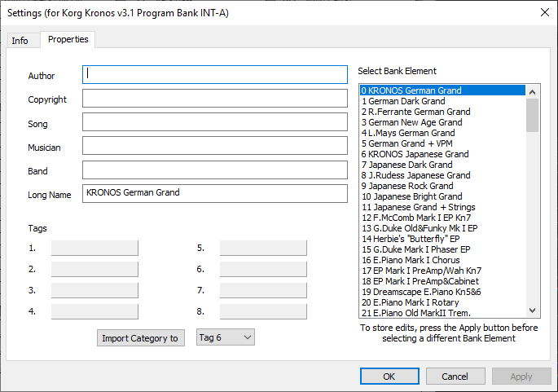Choose '6 KRONOS Japanese Grand'
This screenshot has height=392, width=558.
442,154
